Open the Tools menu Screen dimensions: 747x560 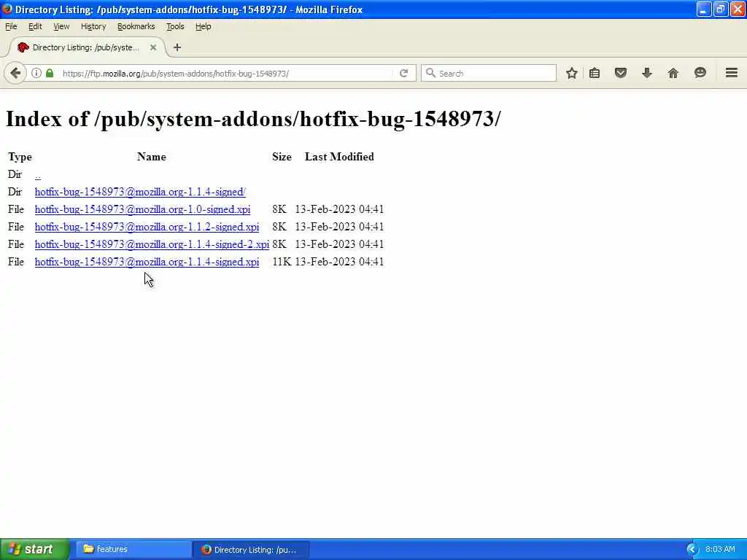[175, 27]
